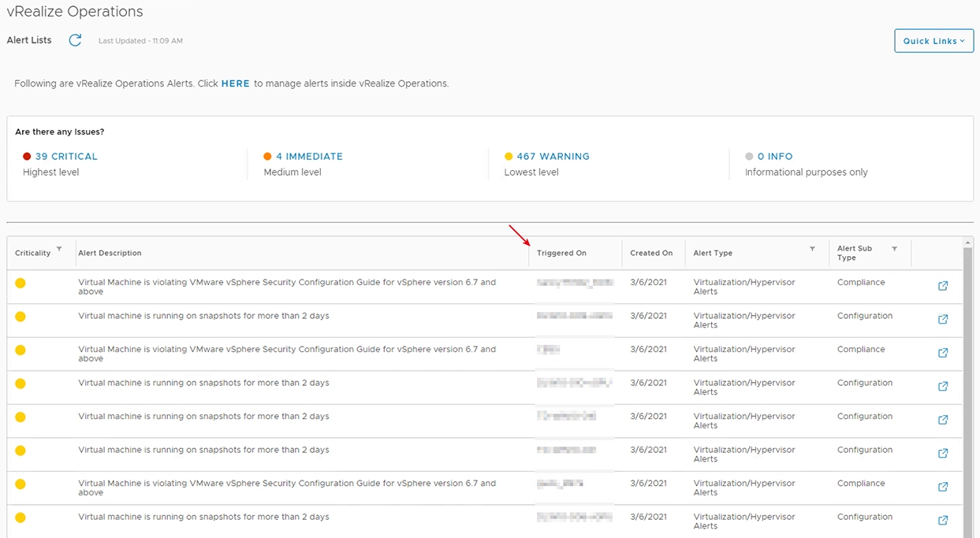Open the eighth alert row's external link icon

pos(943,521)
